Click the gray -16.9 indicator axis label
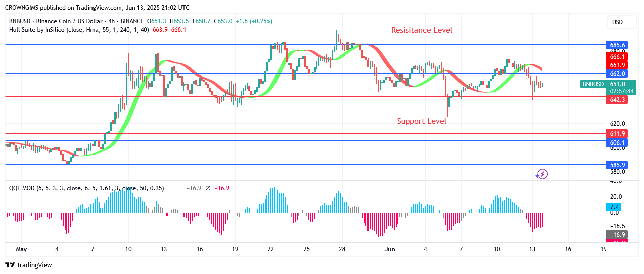Screen dimensions: 644x274 (617, 234)
